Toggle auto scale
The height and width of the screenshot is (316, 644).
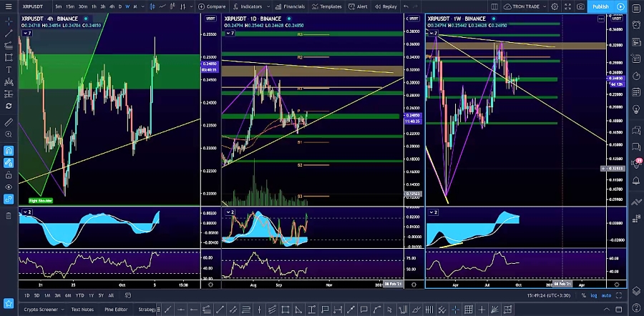pos(605,295)
